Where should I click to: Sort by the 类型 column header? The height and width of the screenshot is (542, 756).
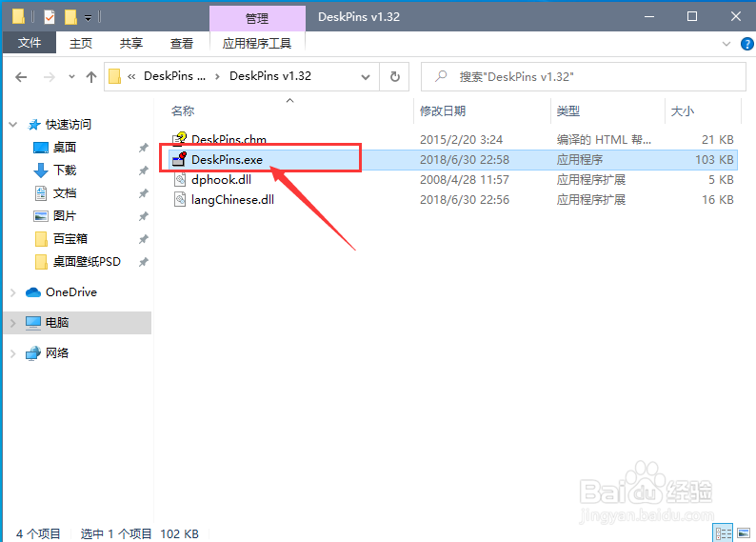[568, 110]
